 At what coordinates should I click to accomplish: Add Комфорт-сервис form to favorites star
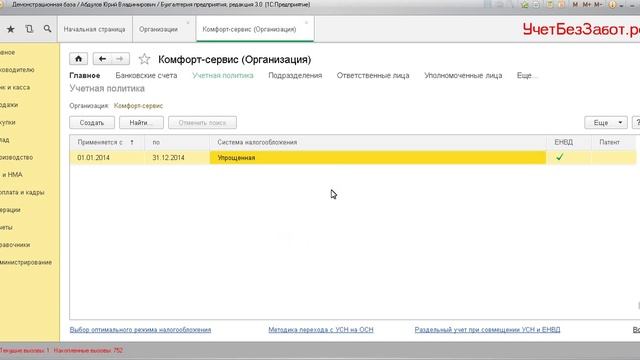point(144,59)
